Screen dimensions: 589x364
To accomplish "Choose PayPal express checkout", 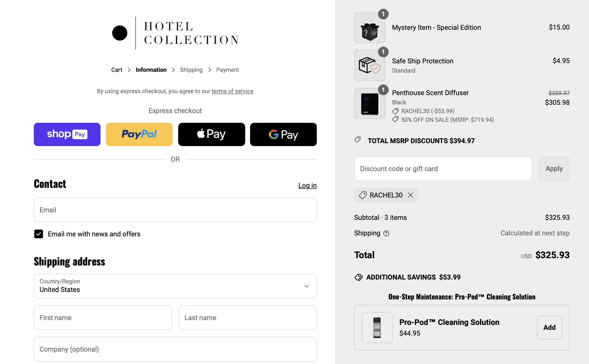I will (x=139, y=134).
